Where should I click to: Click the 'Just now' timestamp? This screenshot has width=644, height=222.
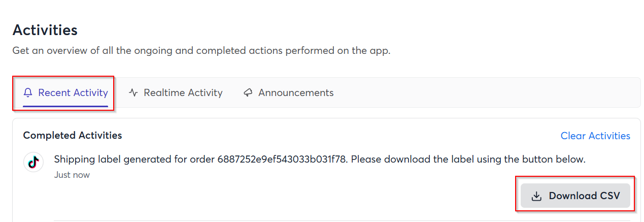tap(72, 175)
